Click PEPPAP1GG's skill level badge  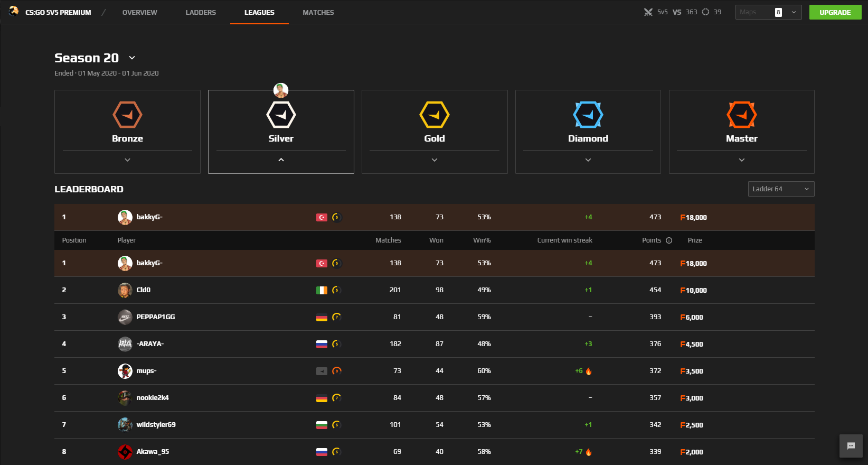pyautogui.click(x=337, y=317)
